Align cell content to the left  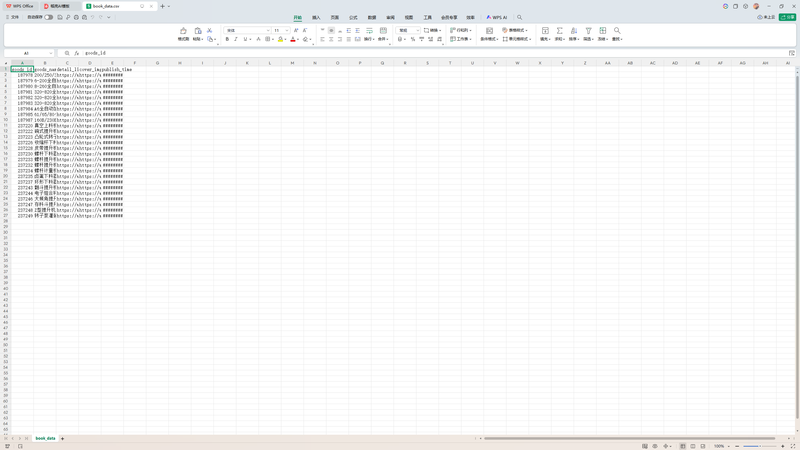pyautogui.click(x=322, y=39)
